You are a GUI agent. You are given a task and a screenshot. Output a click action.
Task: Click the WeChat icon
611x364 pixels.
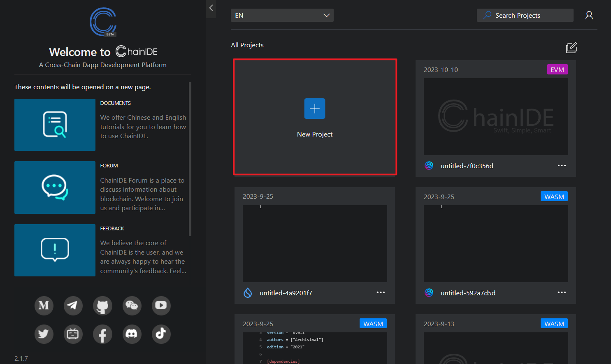coord(132,306)
